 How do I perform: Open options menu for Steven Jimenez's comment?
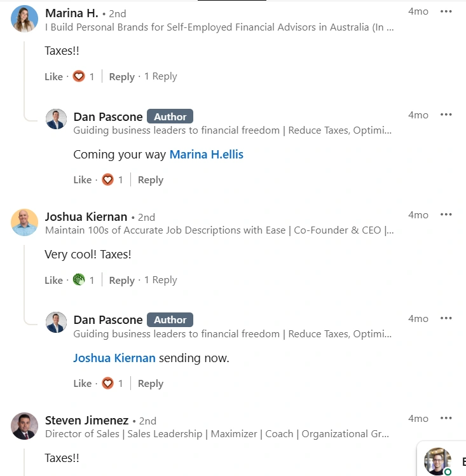[446, 419]
